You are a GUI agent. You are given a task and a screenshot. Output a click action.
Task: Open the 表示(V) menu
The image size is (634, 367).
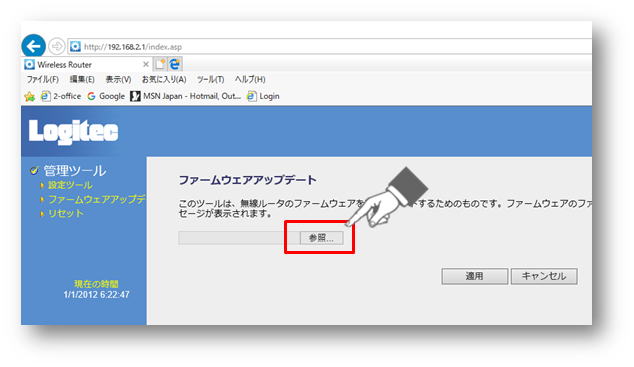click(118, 80)
